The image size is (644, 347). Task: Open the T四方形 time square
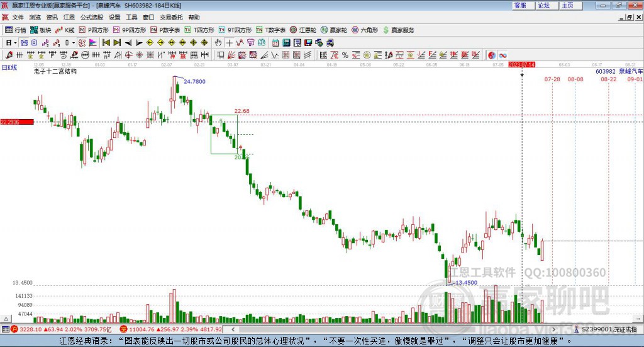click(199, 30)
